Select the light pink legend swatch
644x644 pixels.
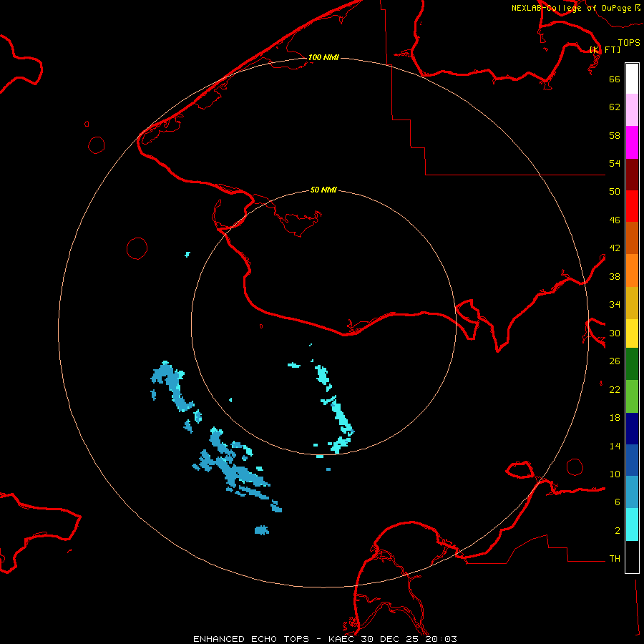(632, 110)
